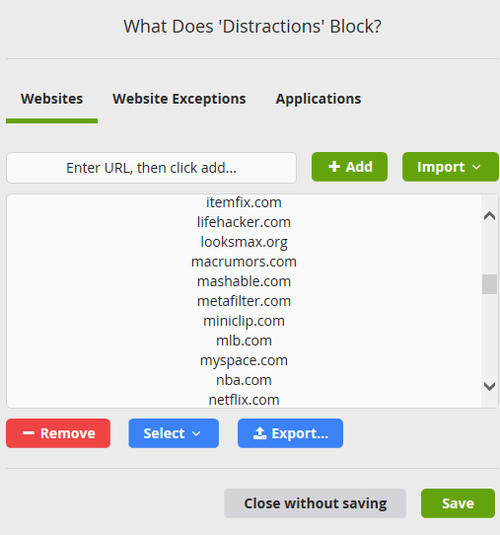This screenshot has height=535, width=500.
Task: Switch to the Websites tab
Action: (52, 99)
